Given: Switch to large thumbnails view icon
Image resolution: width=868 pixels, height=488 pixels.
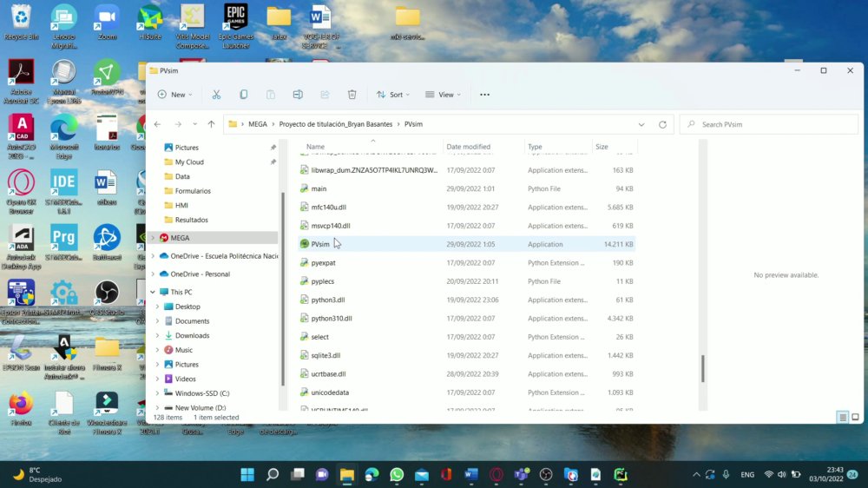Looking at the screenshot, I should click(855, 417).
